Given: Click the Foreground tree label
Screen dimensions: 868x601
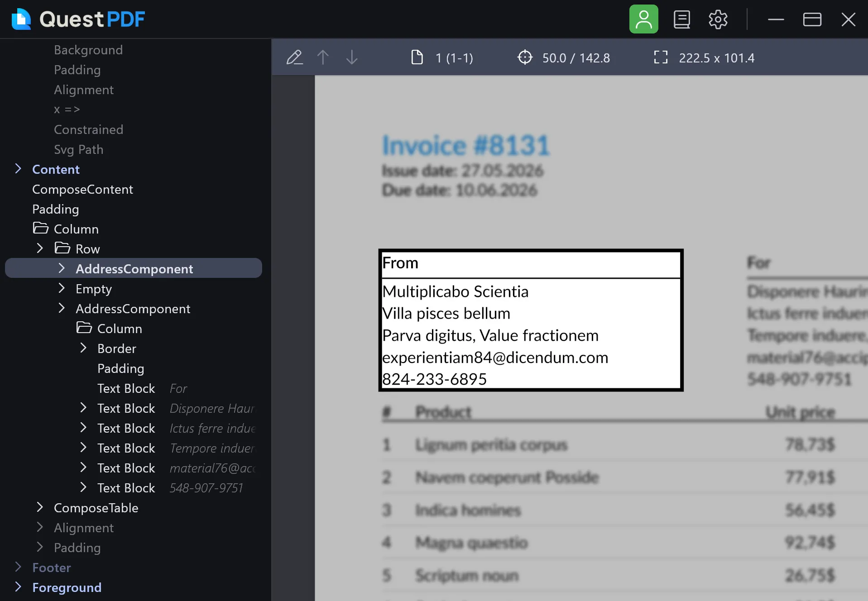Looking at the screenshot, I should pyautogui.click(x=67, y=587).
